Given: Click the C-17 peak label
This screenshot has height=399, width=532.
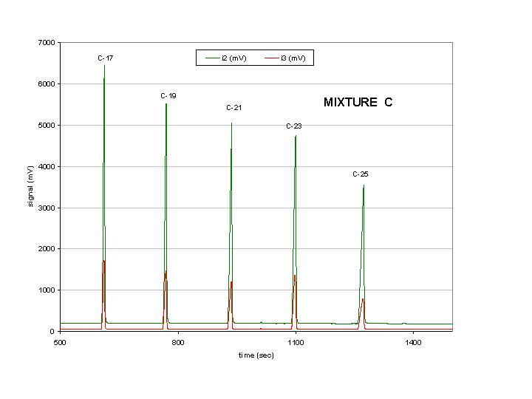Looking at the screenshot, I should click(x=105, y=58).
